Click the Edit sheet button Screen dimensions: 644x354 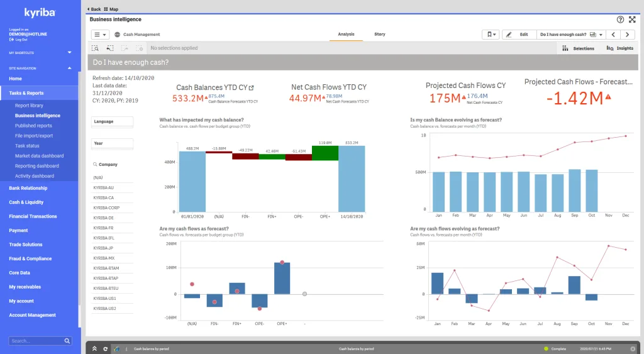click(x=519, y=35)
